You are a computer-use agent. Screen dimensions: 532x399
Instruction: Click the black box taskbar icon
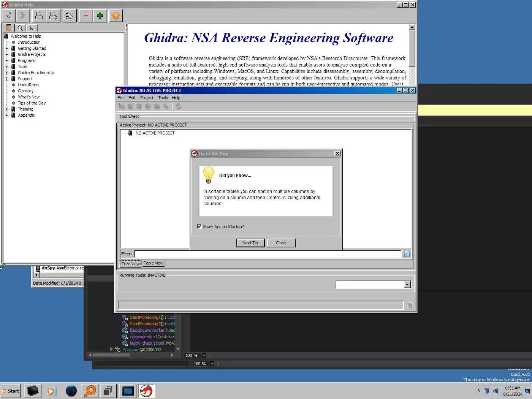(33, 391)
